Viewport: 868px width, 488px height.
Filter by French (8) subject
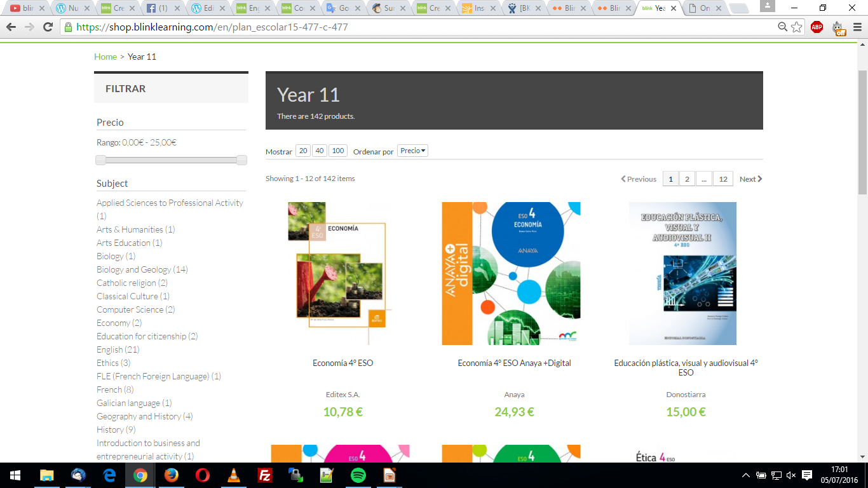116,390
